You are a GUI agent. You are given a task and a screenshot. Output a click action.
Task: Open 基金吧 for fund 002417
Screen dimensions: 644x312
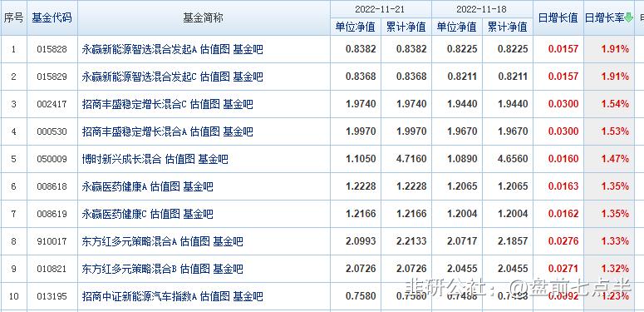[x=238, y=104]
